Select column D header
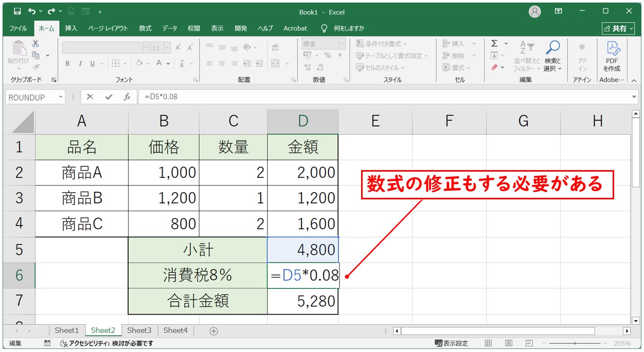Screen dimensions: 644x352 pyautogui.click(x=303, y=121)
